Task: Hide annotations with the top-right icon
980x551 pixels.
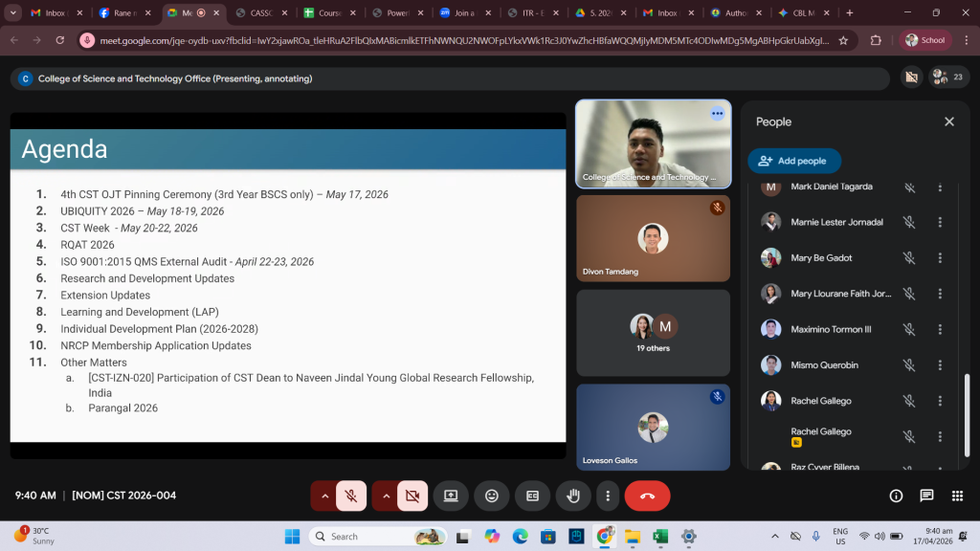Action: point(911,77)
